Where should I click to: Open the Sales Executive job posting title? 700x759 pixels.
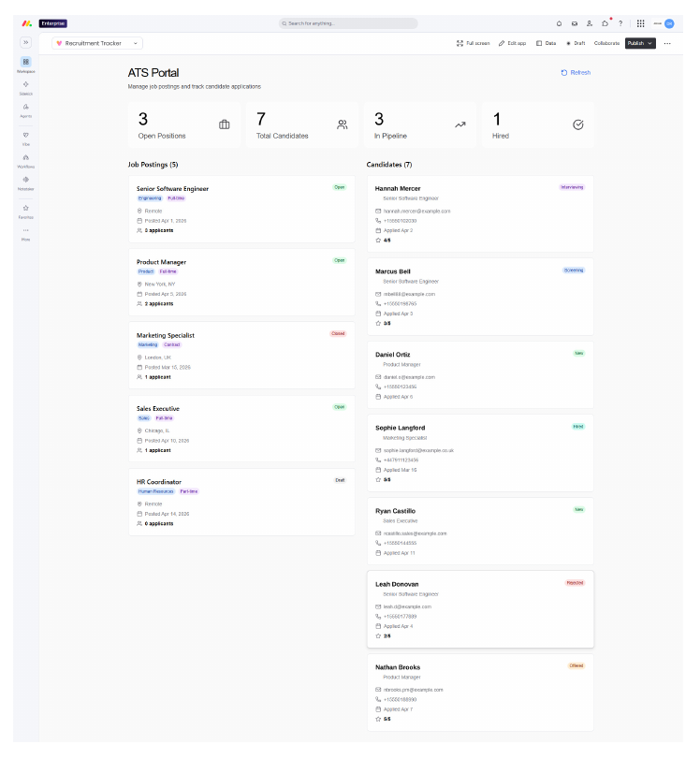point(158,409)
